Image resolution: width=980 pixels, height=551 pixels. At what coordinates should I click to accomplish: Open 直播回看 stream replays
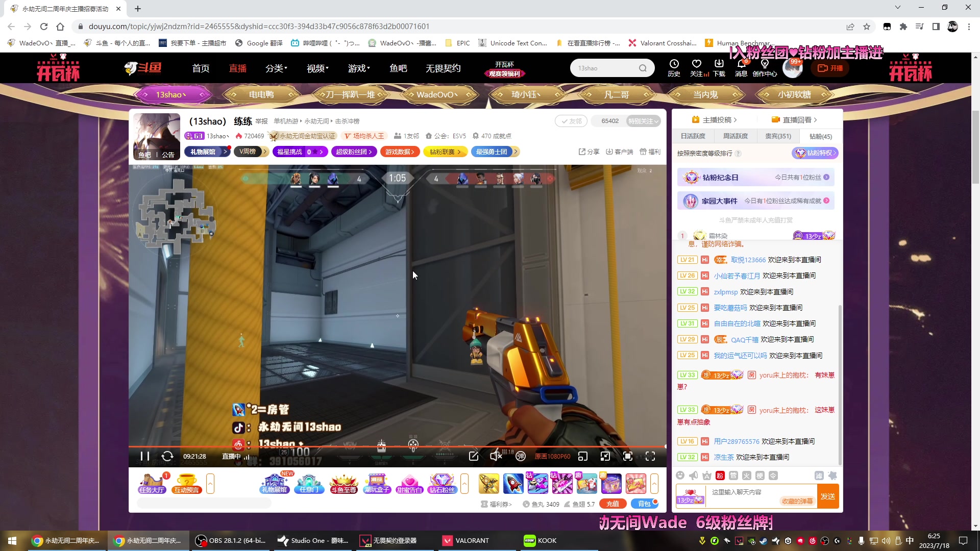pyautogui.click(x=795, y=120)
